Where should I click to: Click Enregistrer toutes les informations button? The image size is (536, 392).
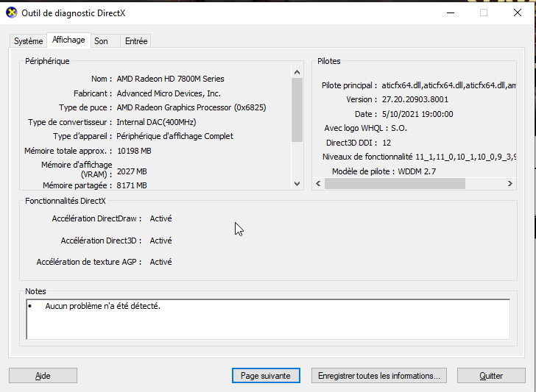(378, 376)
